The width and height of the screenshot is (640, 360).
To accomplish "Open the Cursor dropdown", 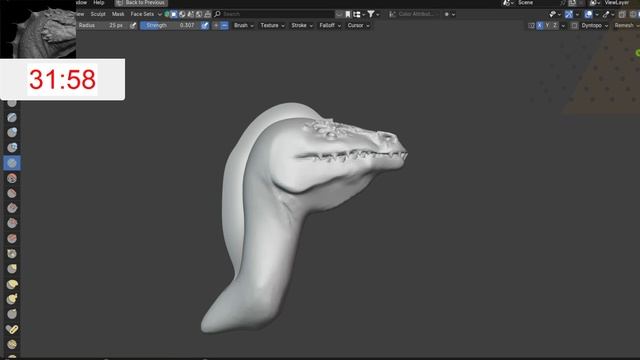I will [x=358, y=25].
